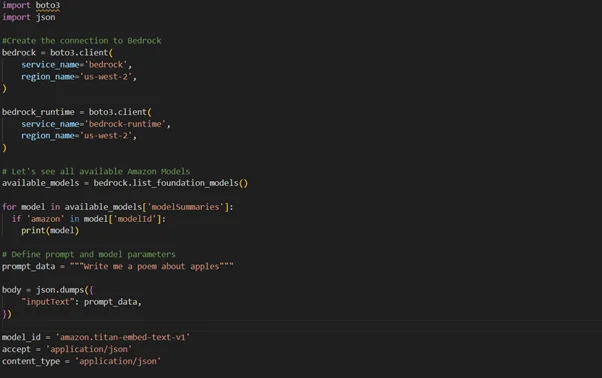Click 'accept' variable name
This screenshot has width=602, height=378.
point(16,349)
